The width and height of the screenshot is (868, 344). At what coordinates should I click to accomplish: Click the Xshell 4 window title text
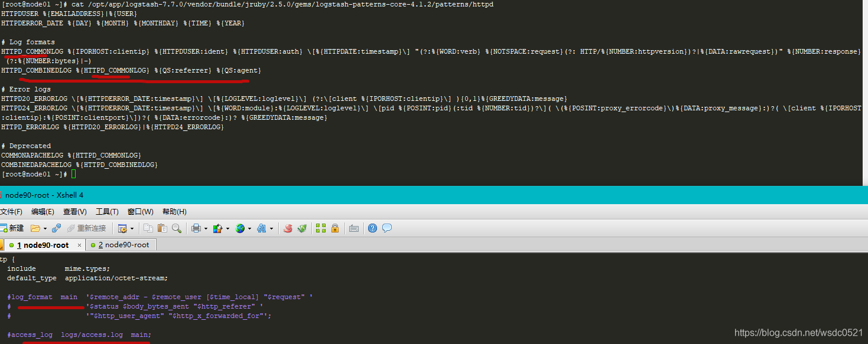[44, 195]
